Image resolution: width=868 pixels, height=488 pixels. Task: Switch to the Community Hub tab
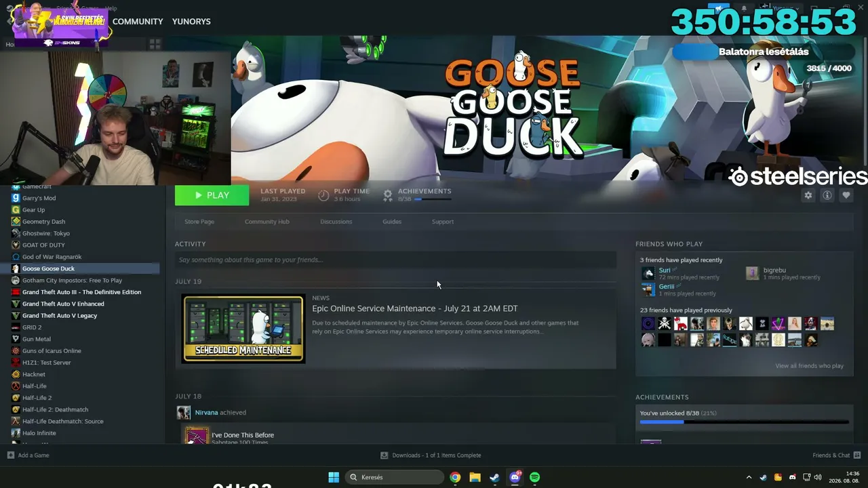(267, 222)
